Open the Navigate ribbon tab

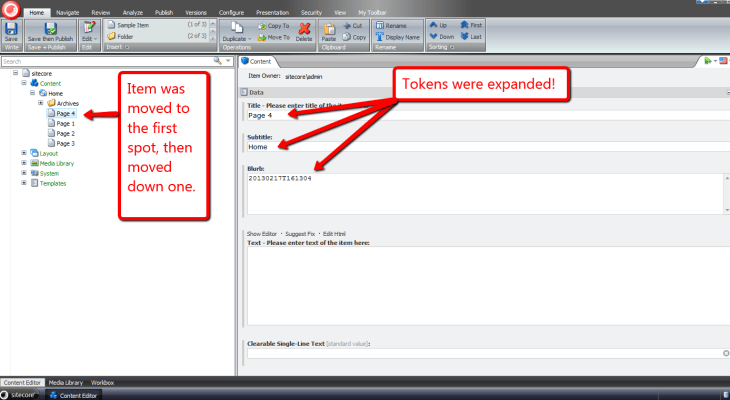(x=68, y=13)
